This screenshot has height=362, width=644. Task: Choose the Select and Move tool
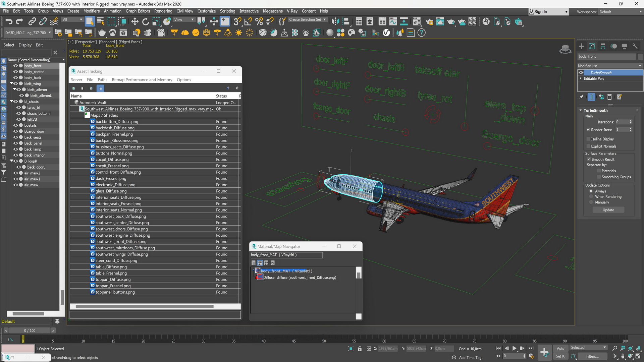point(135,22)
